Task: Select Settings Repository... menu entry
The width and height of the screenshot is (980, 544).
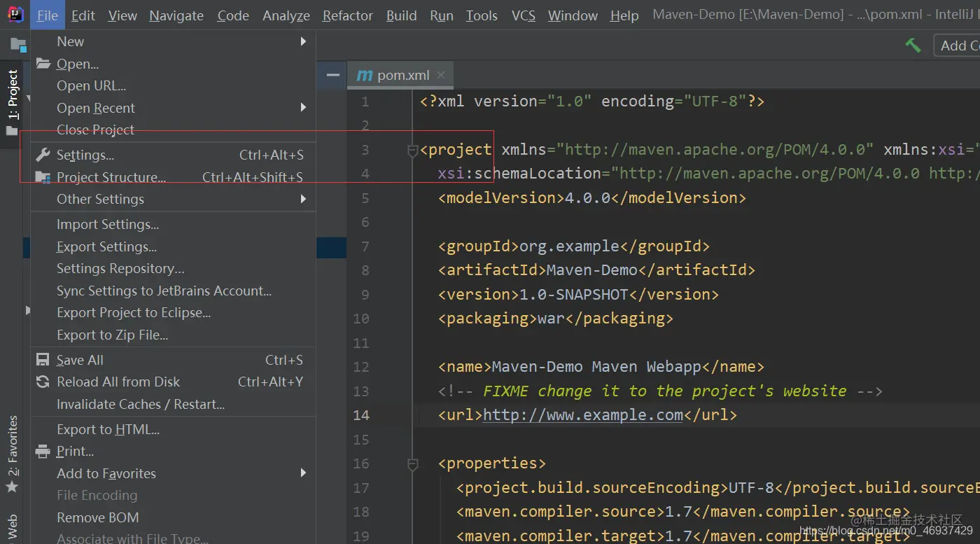Action: [173, 268]
